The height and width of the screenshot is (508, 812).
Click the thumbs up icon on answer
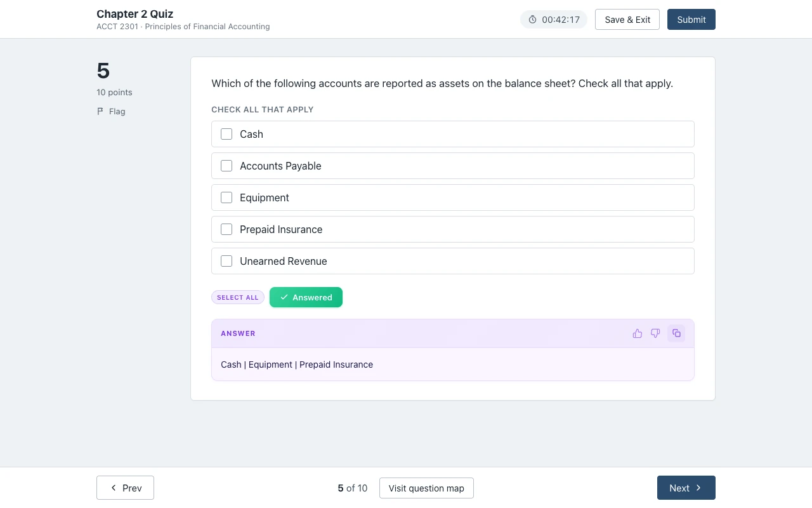(638, 333)
